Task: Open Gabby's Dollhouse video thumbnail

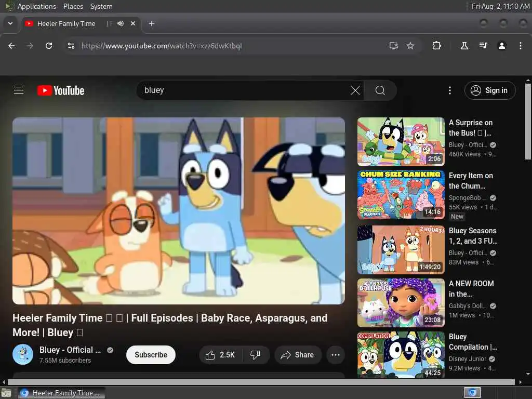Action: (401, 303)
